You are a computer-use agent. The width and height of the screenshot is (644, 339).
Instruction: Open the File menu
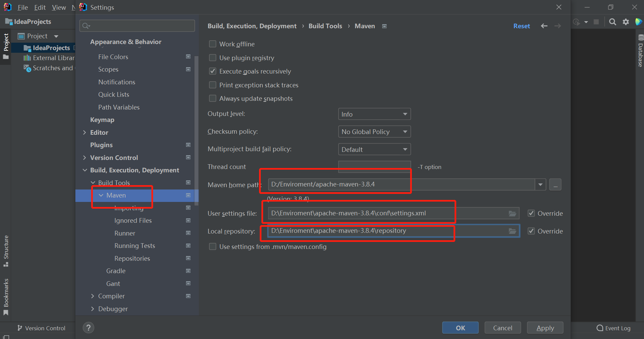pyautogui.click(x=23, y=7)
